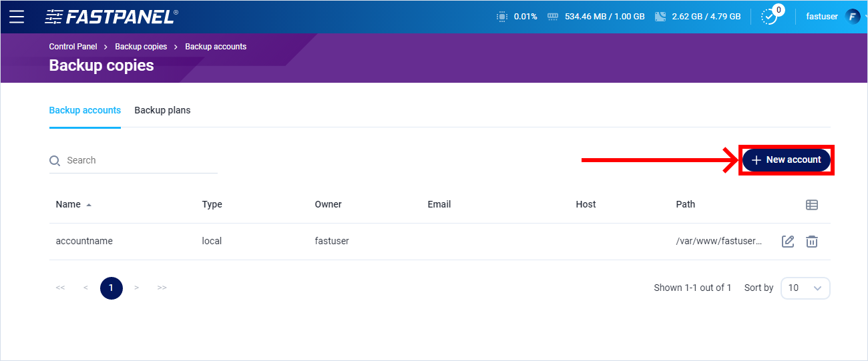The image size is (868, 361).
Task: Click the fastuser avatar icon
Action: 853,17
